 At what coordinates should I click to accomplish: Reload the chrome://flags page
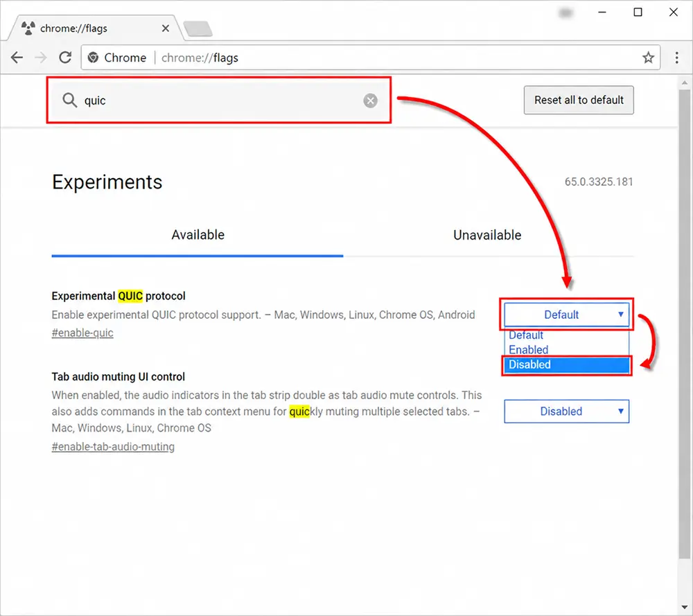pos(65,58)
